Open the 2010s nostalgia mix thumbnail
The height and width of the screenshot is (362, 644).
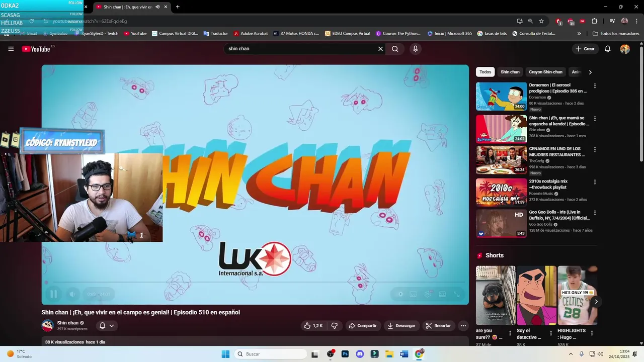pos(501,193)
